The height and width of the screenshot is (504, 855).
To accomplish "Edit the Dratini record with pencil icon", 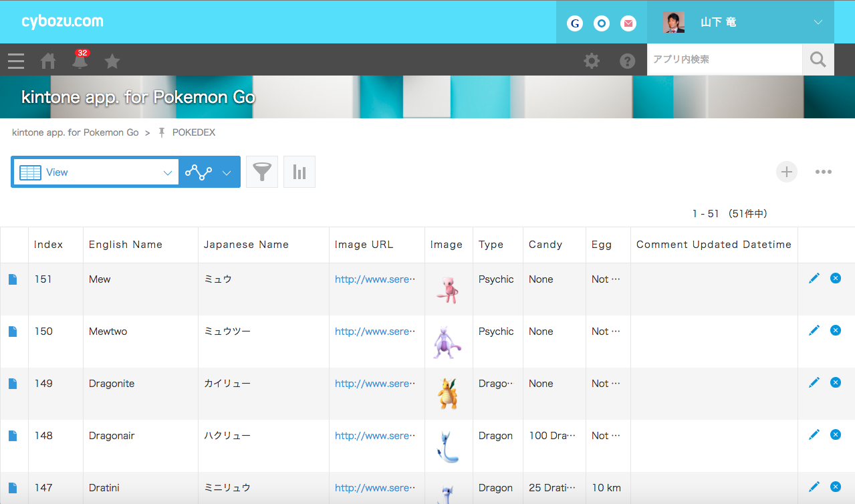I will coord(814,487).
